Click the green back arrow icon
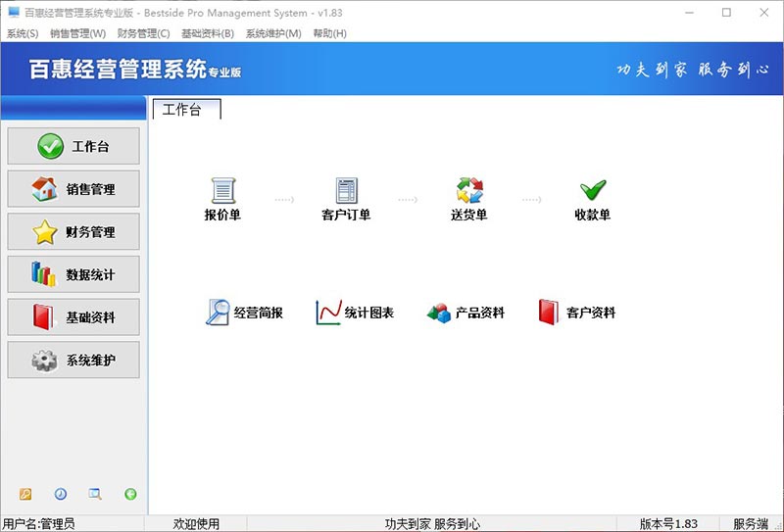The height and width of the screenshot is (532, 784). tap(130, 494)
